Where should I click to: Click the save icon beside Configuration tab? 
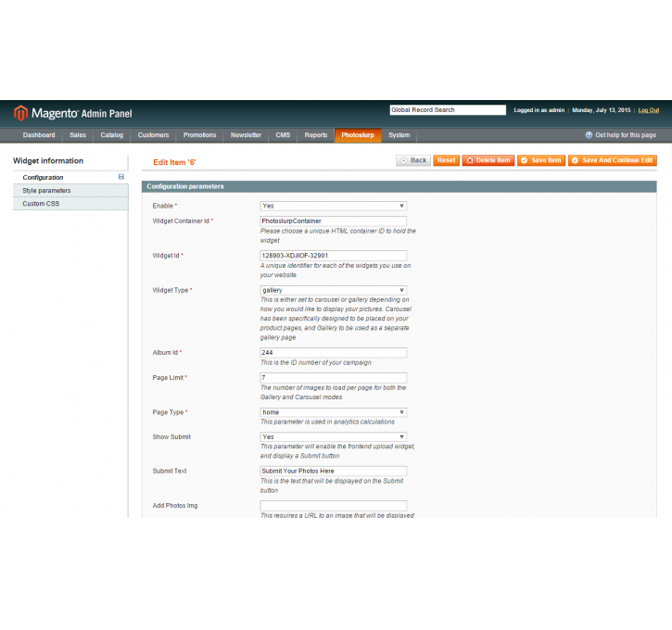click(121, 177)
